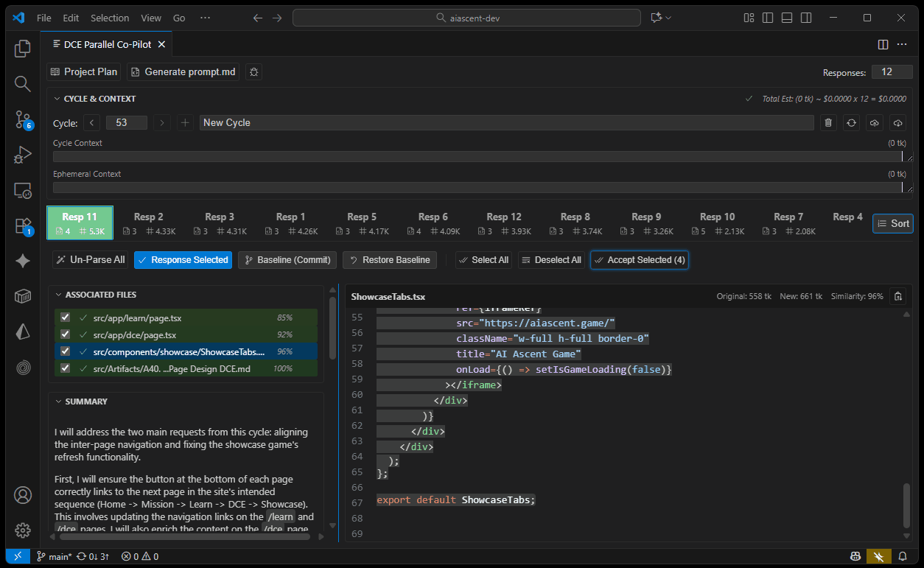Uncheck the src/app/dce/page.tsx checkbox
This screenshot has height=568, width=924.
[x=66, y=334]
